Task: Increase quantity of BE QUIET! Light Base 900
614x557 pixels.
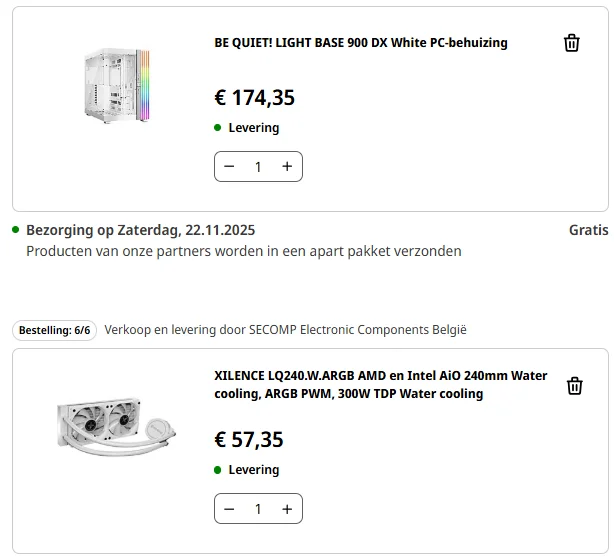Action: tap(287, 167)
